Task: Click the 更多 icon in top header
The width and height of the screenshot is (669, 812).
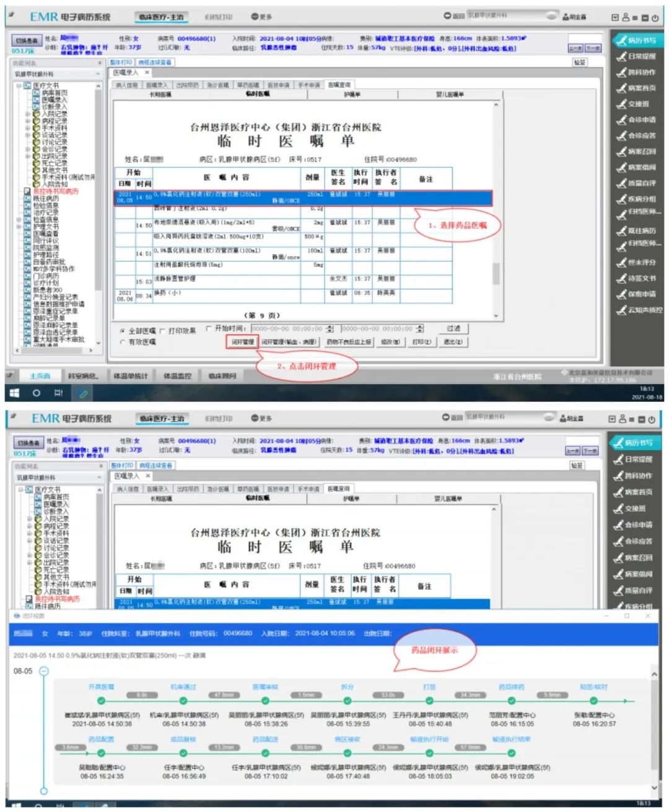Action: click(261, 17)
